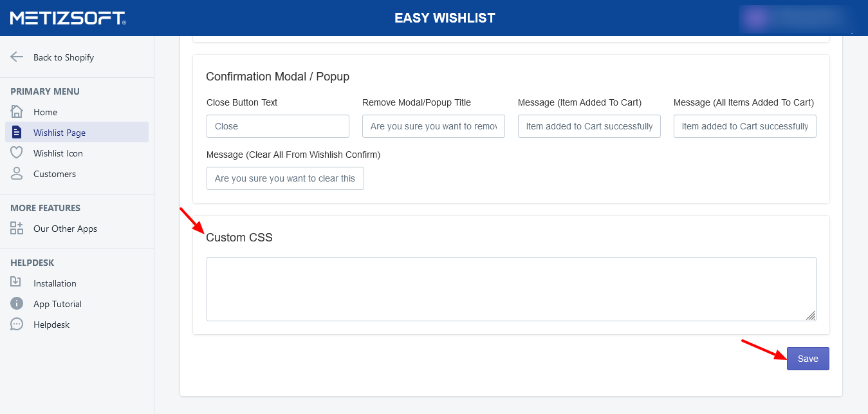Select the Wishlist Page document icon
The height and width of the screenshot is (414, 868).
[x=17, y=133]
